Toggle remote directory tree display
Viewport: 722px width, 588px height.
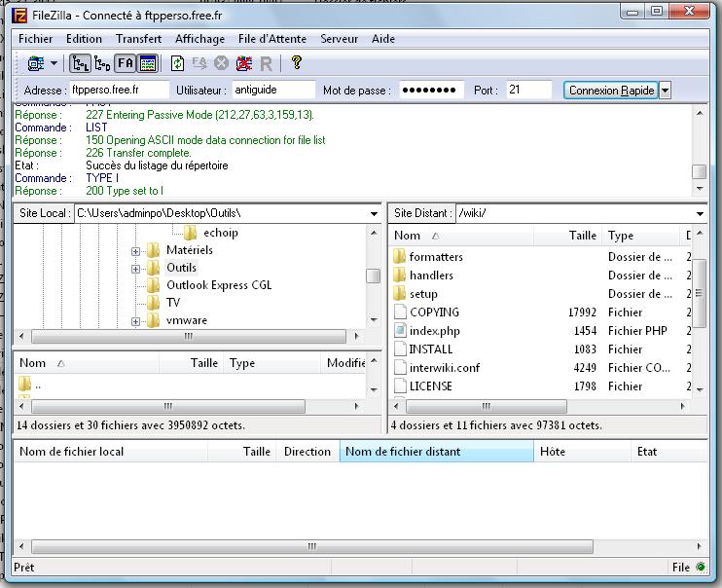click(x=102, y=63)
